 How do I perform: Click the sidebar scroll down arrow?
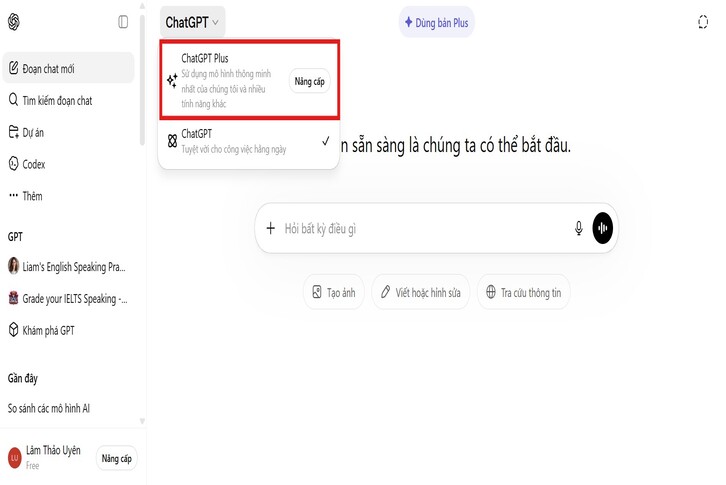click(142, 421)
